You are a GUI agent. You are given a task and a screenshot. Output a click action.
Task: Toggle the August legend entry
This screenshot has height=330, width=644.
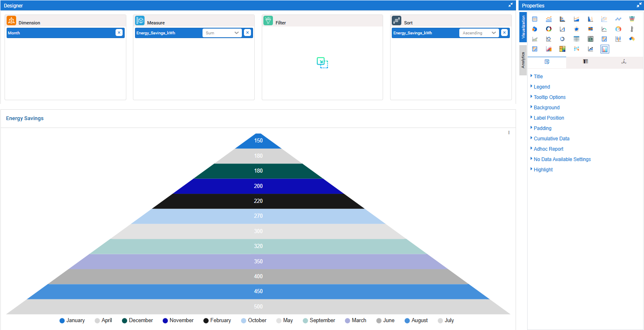416,320
